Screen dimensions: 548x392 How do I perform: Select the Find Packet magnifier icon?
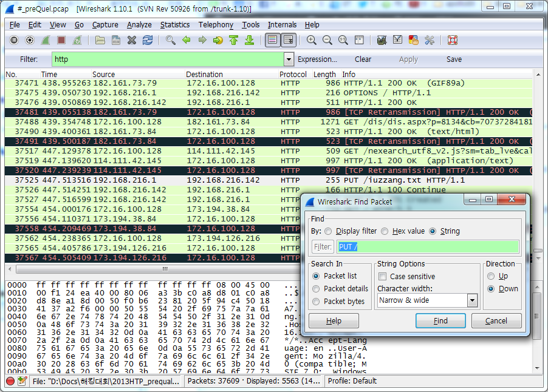coord(171,40)
